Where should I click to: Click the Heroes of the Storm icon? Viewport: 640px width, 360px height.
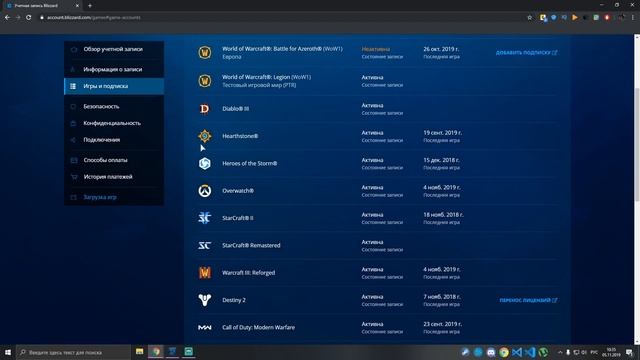point(205,163)
